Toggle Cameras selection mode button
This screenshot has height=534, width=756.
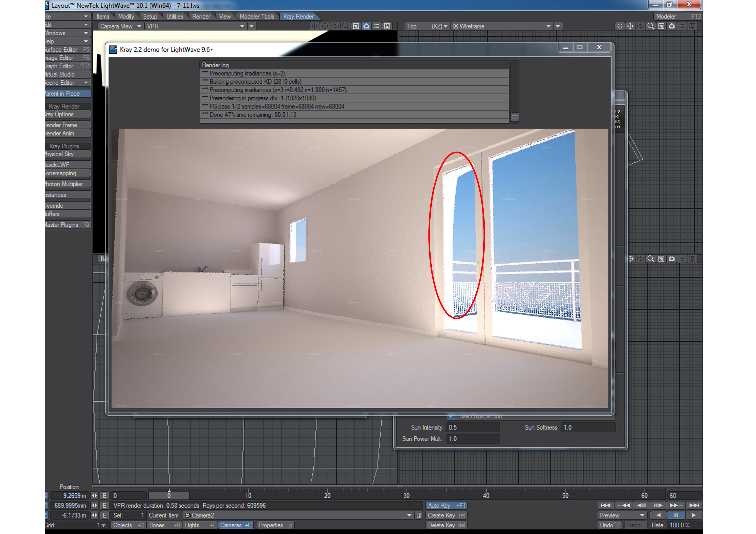pos(236,525)
